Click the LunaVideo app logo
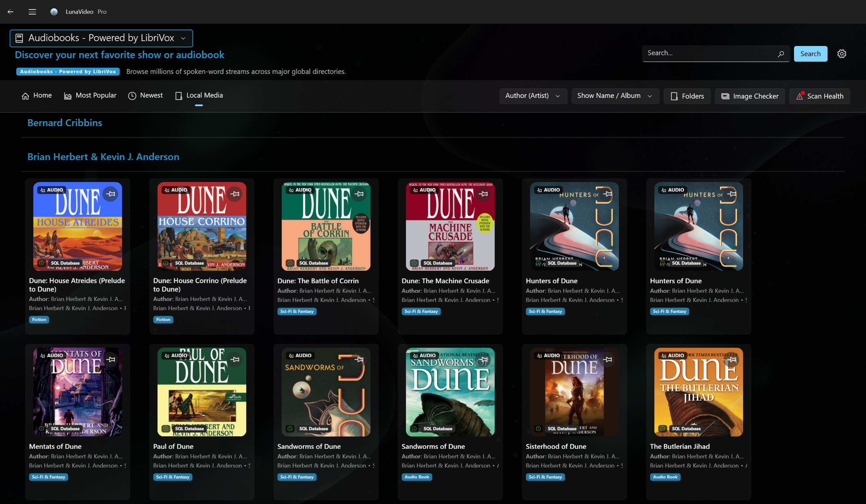This screenshot has height=504, width=866. pos(54,12)
